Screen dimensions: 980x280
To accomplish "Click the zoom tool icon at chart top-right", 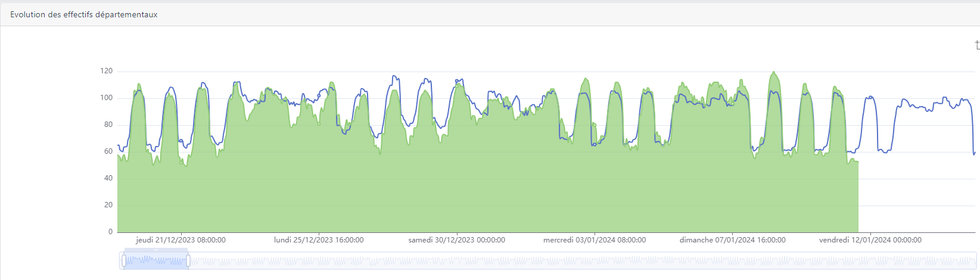I will [977, 45].
